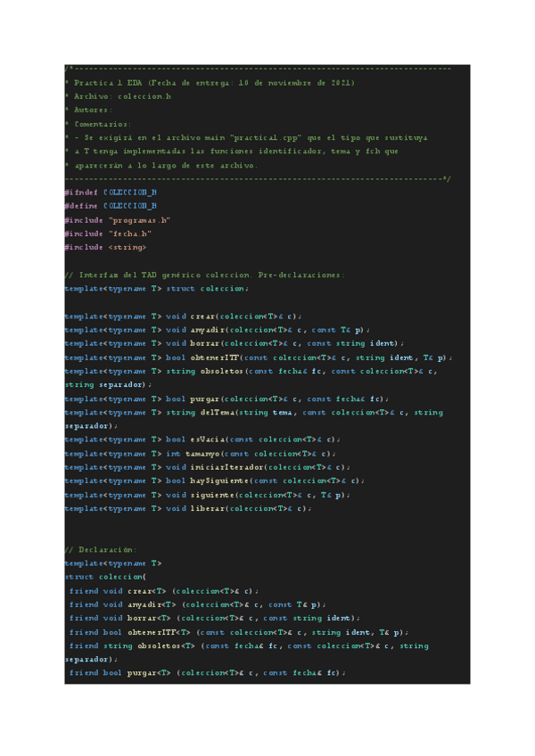This screenshot has width=535, height=756.
Task: Click the 'friend void borrar<T>' line
Action: pyautogui.click(x=214, y=618)
